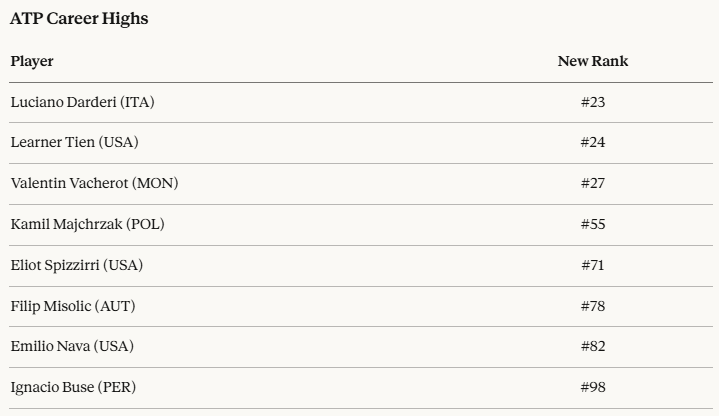
Task: Select Emilio Nava (USA) player name
Action: 72,346
